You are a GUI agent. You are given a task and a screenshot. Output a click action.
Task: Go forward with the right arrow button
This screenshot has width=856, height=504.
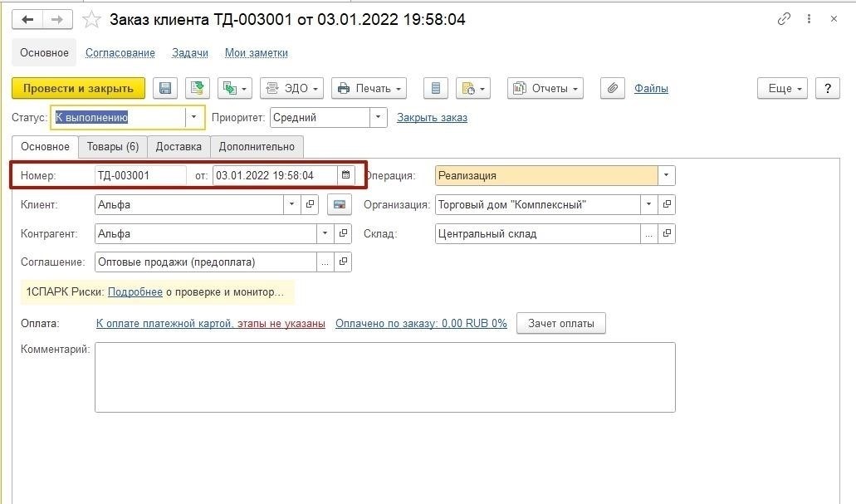(x=57, y=20)
